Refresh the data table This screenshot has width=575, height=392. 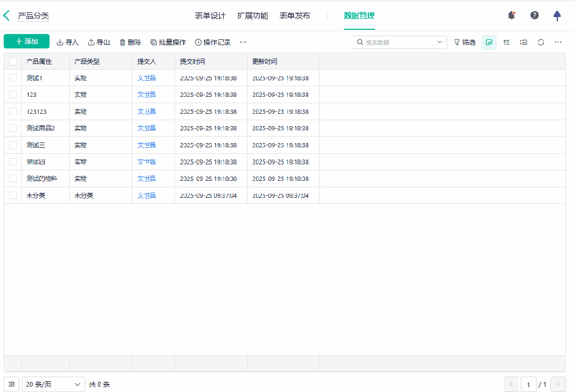point(541,42)
